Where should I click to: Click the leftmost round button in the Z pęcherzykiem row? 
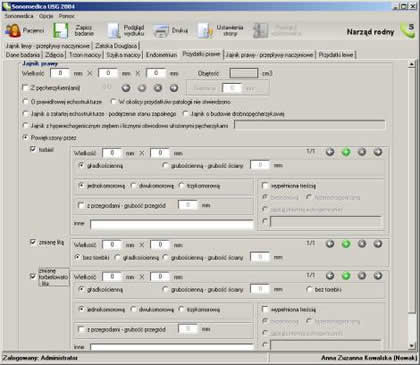(126, 88)
